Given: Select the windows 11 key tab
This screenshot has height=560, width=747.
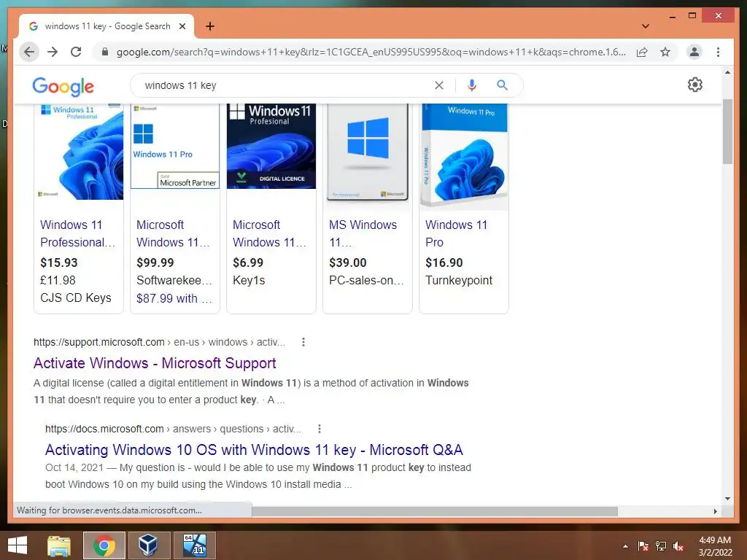Looking at the screenshot, I should point(107,26).
